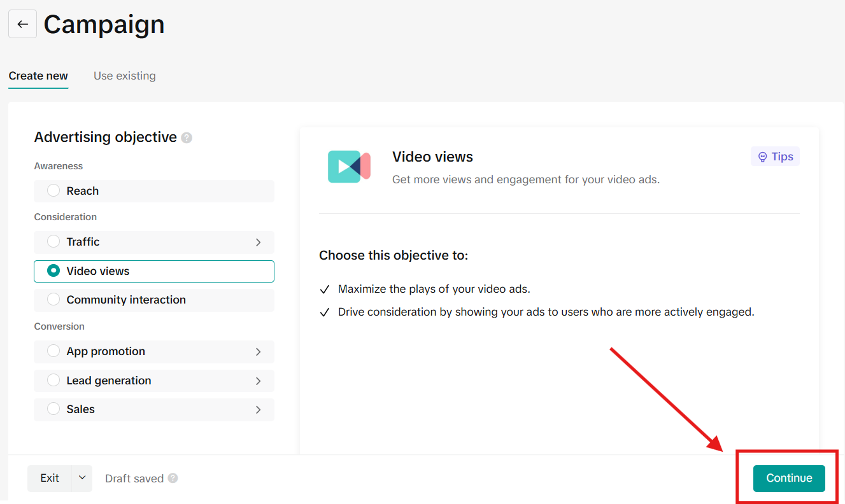Select the Video views radio option
The image size is (845, 504).
click(53, 271)
